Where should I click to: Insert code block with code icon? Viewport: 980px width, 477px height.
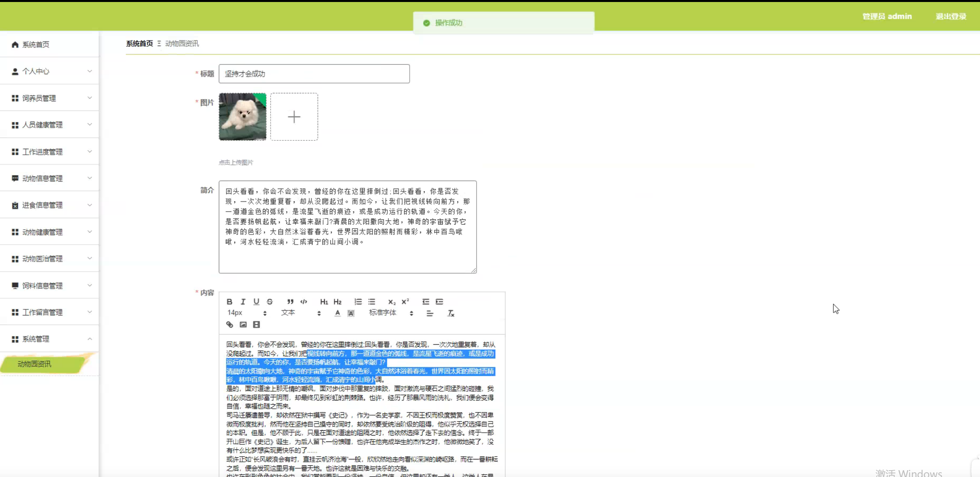[x=304, y=302]
